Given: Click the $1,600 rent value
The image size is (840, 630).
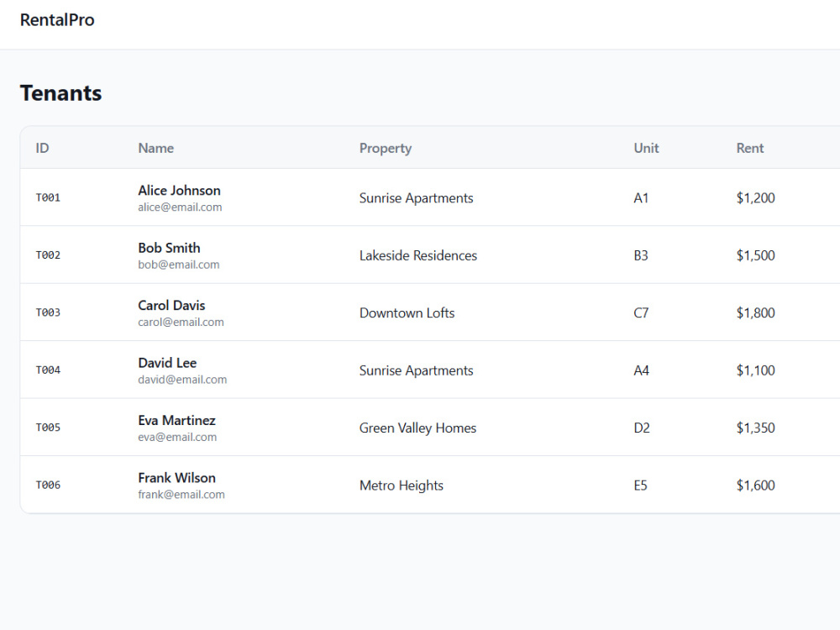Looking at the screenshot, I should pos(755,486).
